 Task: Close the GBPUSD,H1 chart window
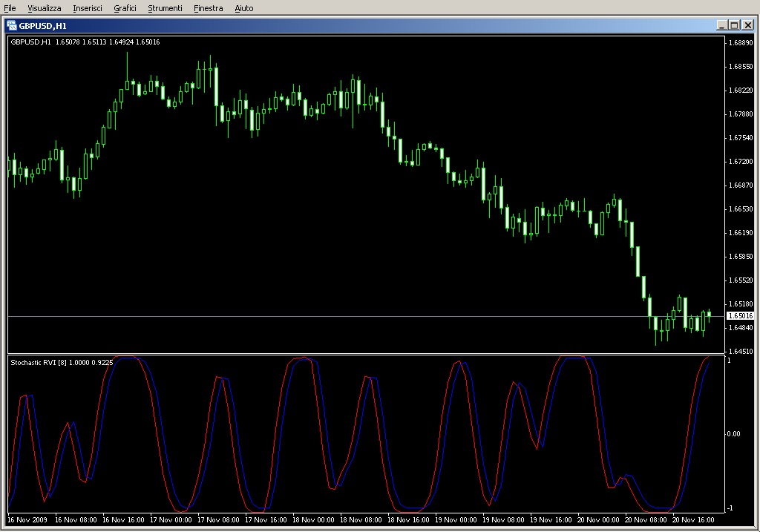pyautogui.click(x=748, y=25)
